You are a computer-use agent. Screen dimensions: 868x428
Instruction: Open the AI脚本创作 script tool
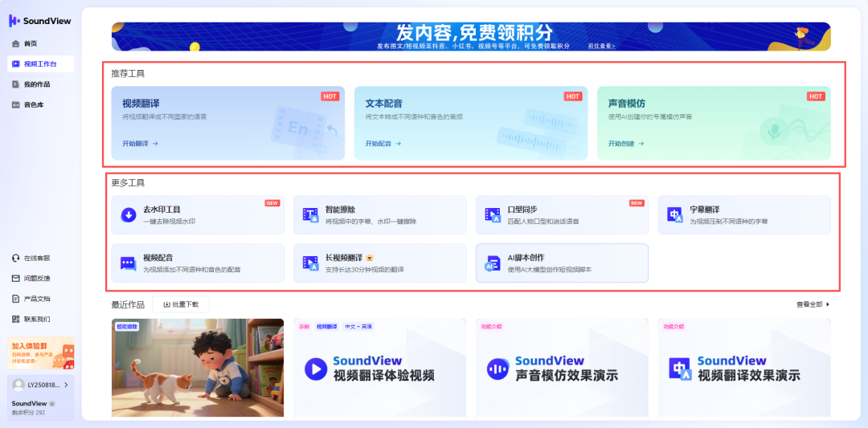563,263
